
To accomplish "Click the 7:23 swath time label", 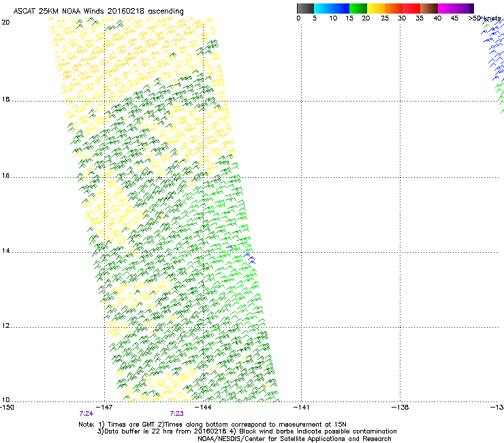I will click(177, 414).
